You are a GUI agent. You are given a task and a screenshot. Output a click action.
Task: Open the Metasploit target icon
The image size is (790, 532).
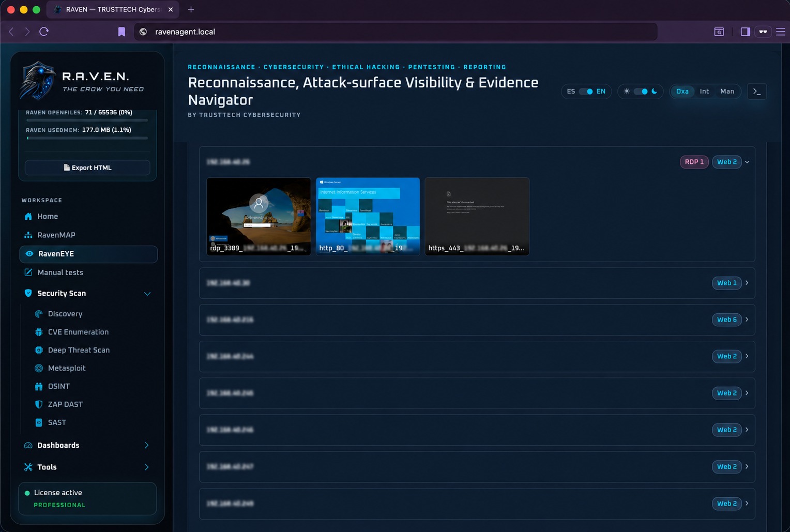pos(39,368)
